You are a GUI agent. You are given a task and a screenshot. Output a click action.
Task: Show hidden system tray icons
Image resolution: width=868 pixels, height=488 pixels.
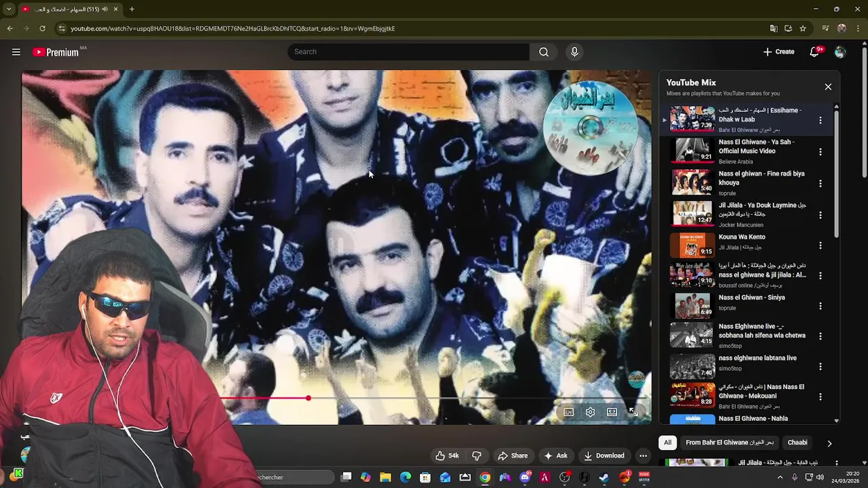(x=780, y=477)
